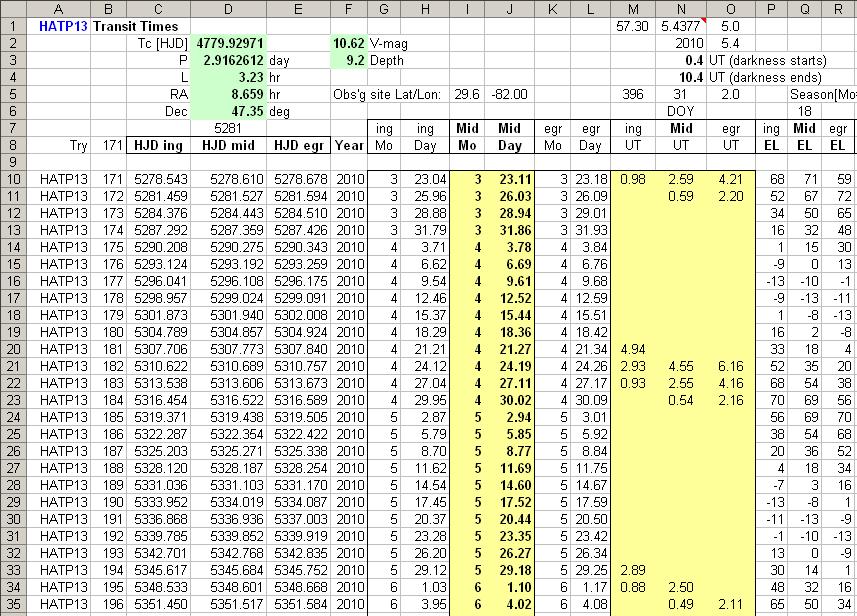Click the RA value 8.659
This screenshot has height=616, width=857.
[228, 94]
